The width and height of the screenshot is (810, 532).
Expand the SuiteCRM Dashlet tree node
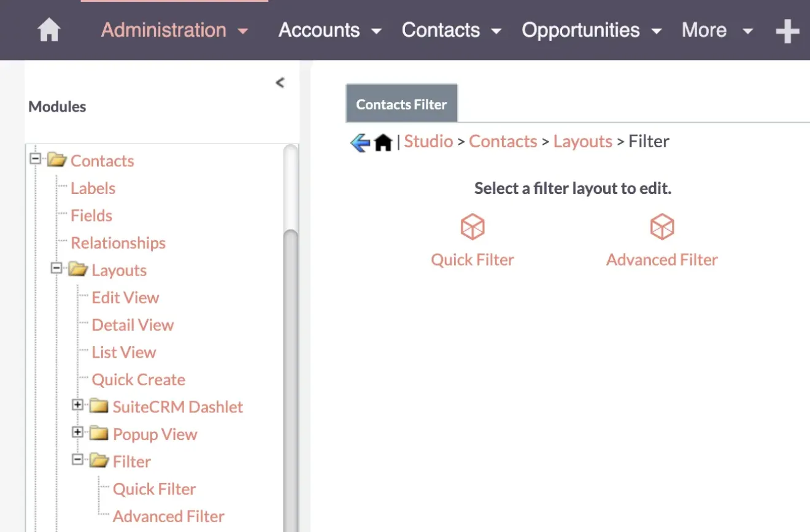point(77,404)
